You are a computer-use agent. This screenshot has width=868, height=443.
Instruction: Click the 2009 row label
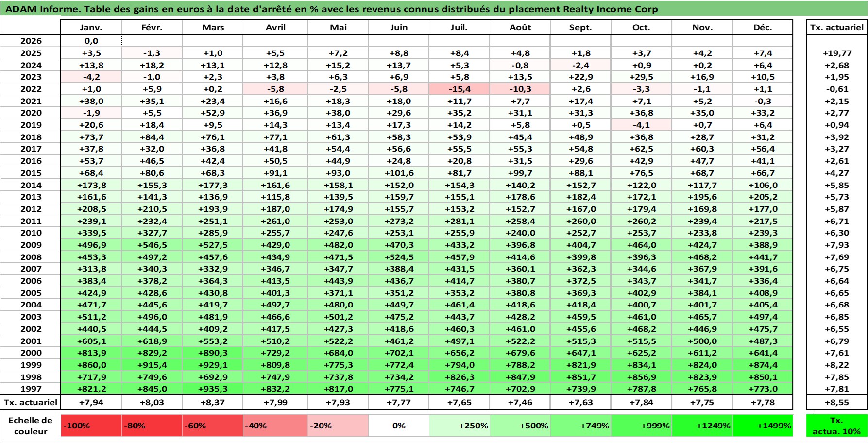click(x=31, y=245)
